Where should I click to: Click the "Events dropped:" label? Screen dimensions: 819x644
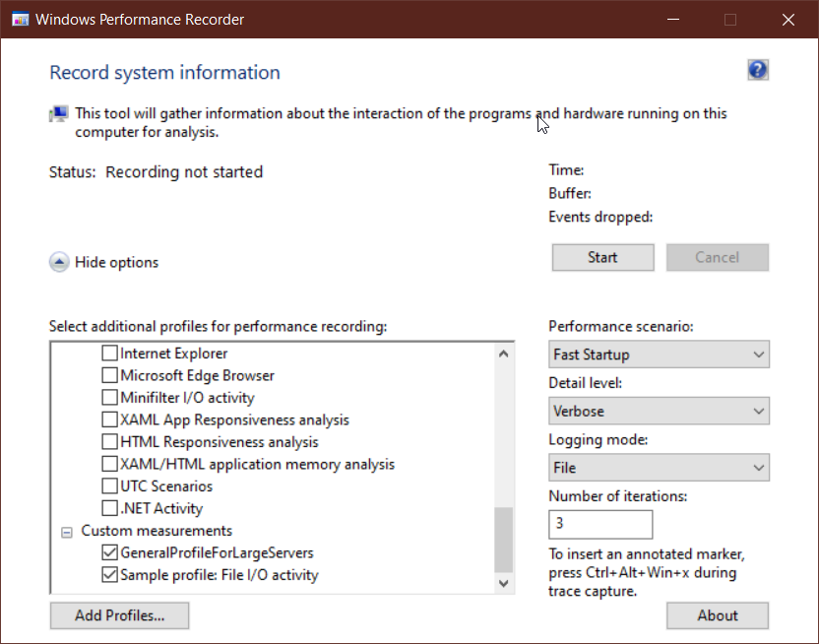click(600, 217)
